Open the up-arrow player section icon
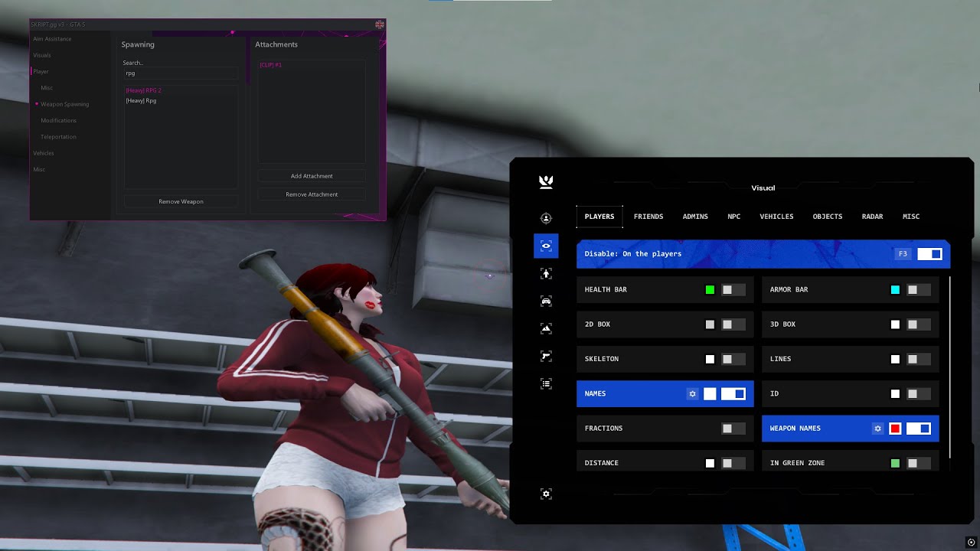The width and height of the screenshot is (980, 551). pos(546,273)
